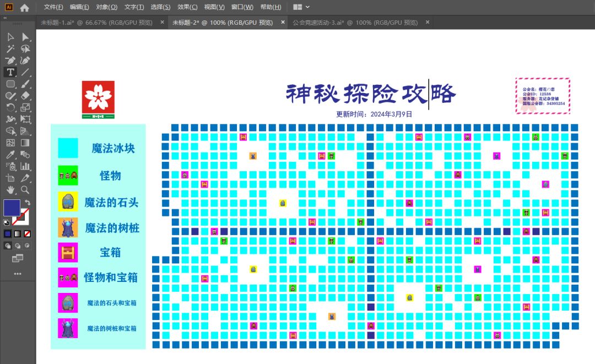Click the 神秘探险攻略 title text
This screenshot has width=595, height=364.
(371, 93)
